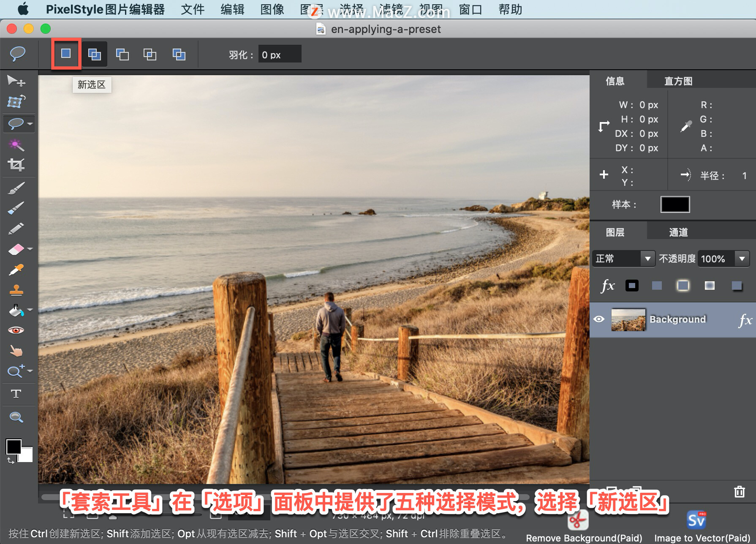Activate the Magic Wand tool
This screenshot has width=756, height=544.
click(x=16, y=144)
